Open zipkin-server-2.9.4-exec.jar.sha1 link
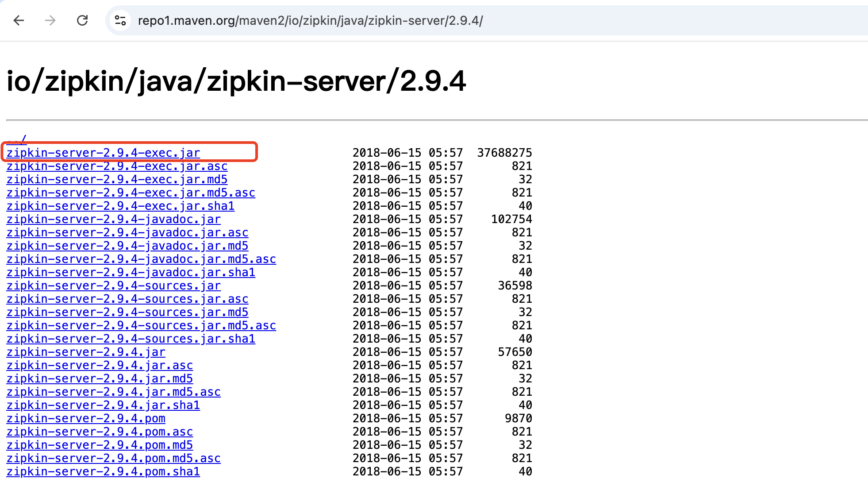Viewport: 868px width, 494px height. pyautogui.click(x=120, y=206)
